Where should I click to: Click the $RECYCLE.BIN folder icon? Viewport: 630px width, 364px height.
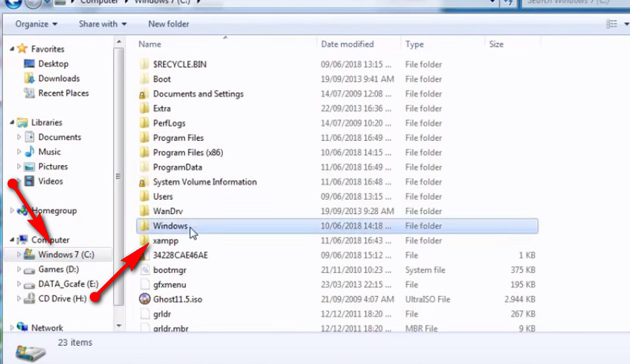coord(144,64)
